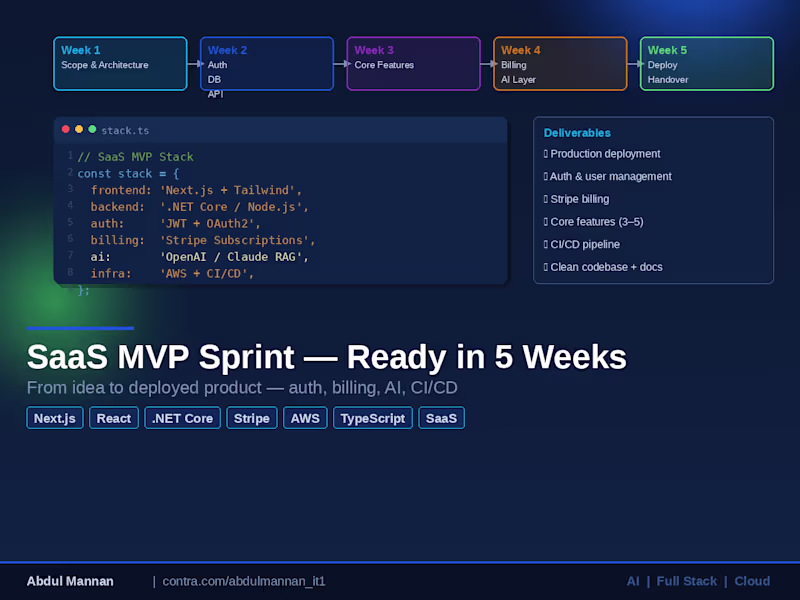Click the Production deployment deliverable
The image size is (800, 600).
tap(602, 154)
